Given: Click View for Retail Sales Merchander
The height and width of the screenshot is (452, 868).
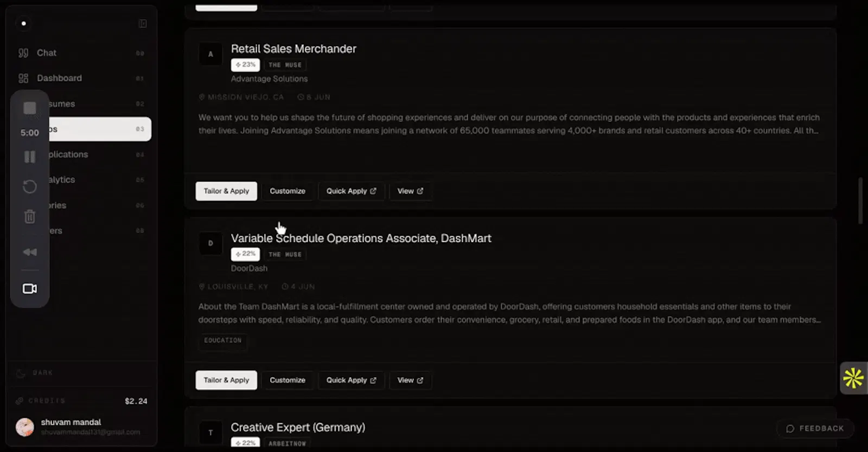Looking at the screenshot, I should 410,191.
